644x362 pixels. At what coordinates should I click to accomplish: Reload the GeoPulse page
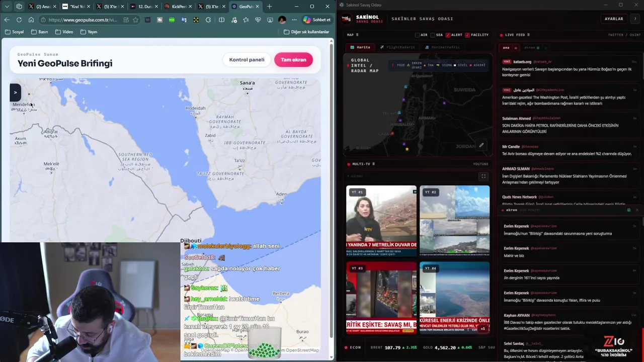pyautogui.click(x=19, y=20)
